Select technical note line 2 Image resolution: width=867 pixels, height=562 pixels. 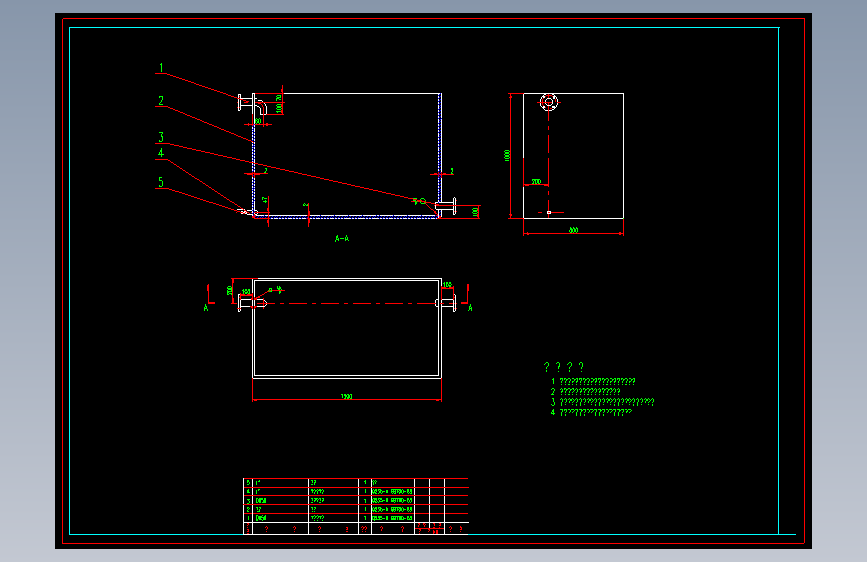pos(585,391)
